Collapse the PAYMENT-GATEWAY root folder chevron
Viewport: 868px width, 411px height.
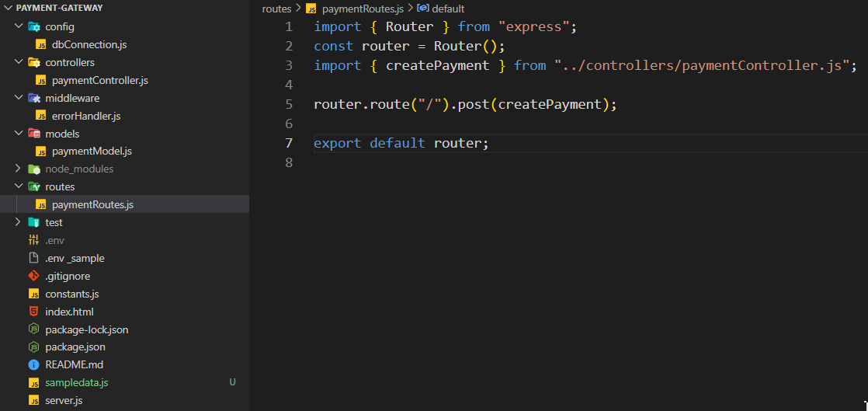coord(7,9)
